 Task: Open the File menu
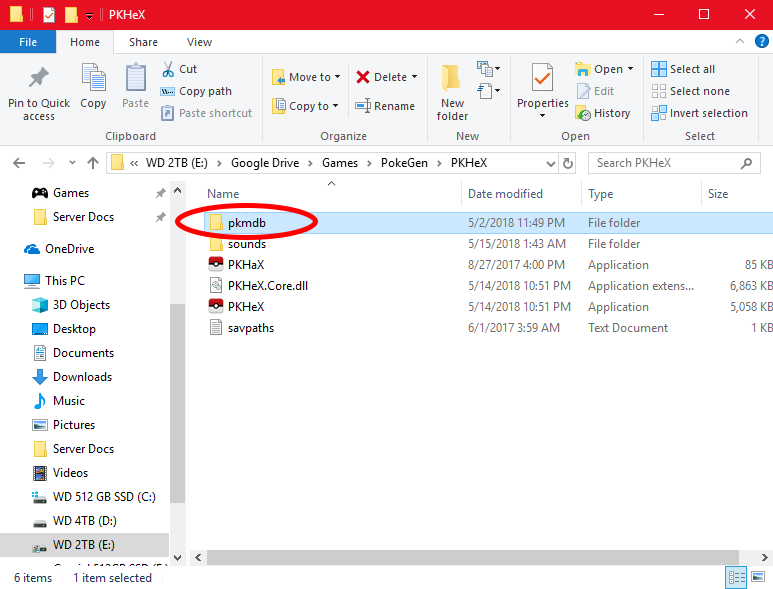(28, 42)
